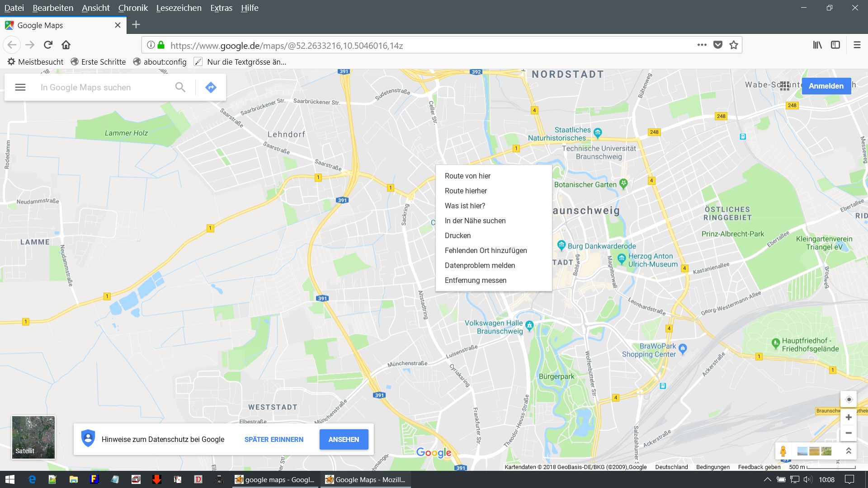
Task: Zoom out using the minus button
Action: coord(849,433)
